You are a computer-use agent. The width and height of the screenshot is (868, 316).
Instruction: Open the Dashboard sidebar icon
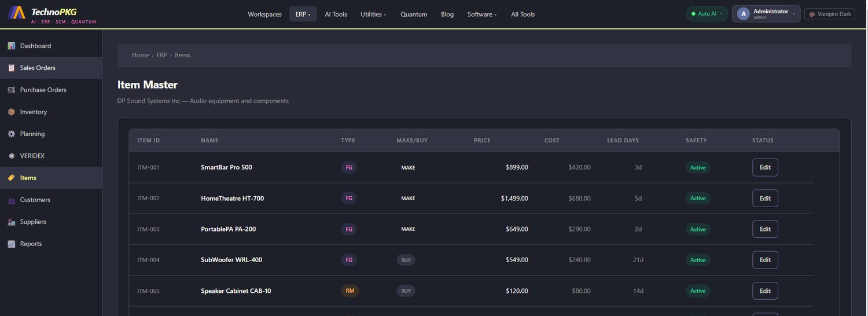coord(12,46)
